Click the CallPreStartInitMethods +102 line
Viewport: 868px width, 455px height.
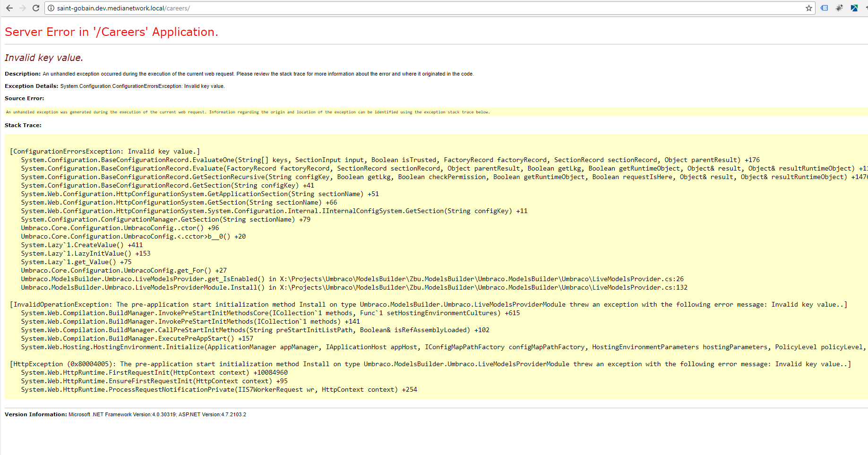coord(255,330)
